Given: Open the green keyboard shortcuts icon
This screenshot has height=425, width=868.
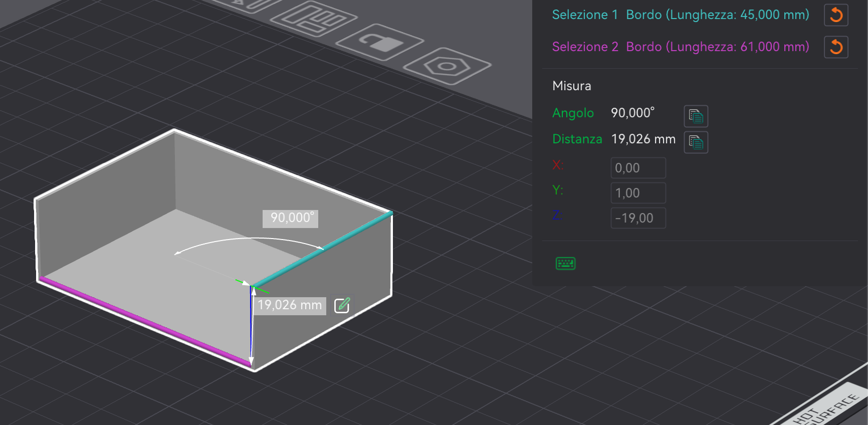Looking at the screenshot, I should (x=566, y=263).
